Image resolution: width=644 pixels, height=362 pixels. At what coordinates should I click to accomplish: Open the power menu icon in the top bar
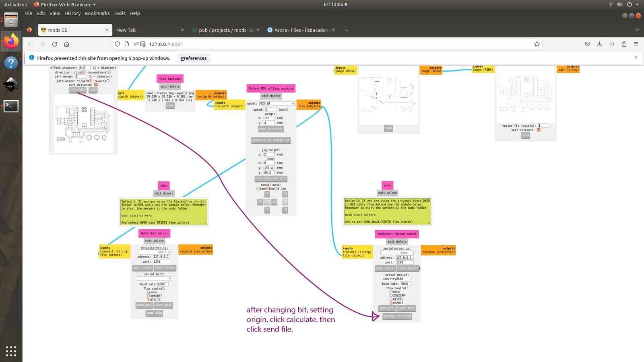tap(630, 4)
